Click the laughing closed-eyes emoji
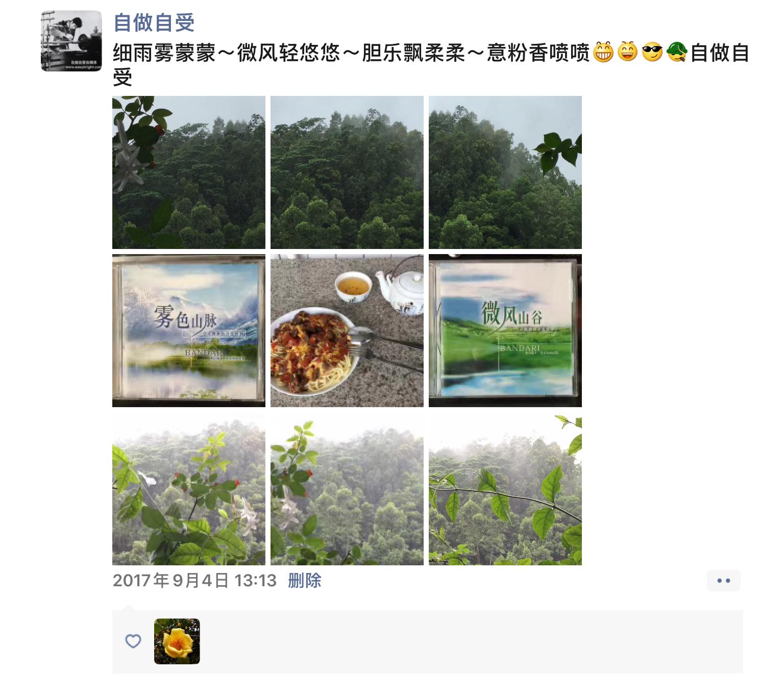The height and width of the screenshot is (674, 784). (x=628, y=52)
